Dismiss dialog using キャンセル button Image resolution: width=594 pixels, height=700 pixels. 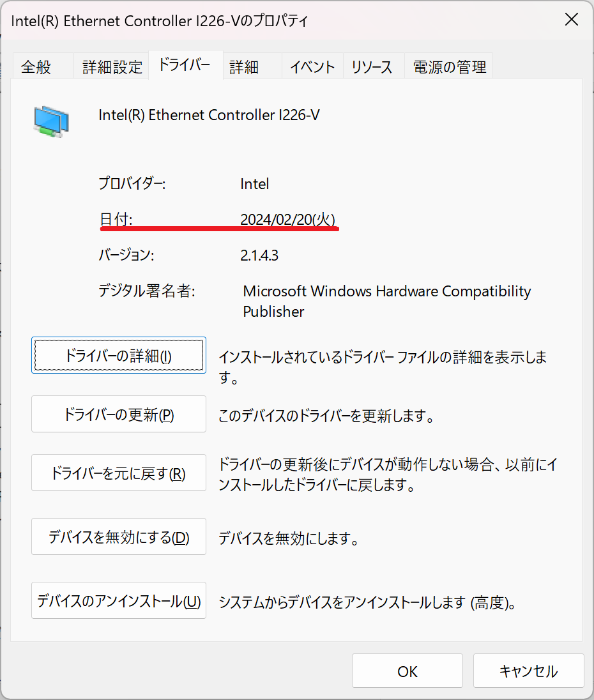[x=529, y=671]
